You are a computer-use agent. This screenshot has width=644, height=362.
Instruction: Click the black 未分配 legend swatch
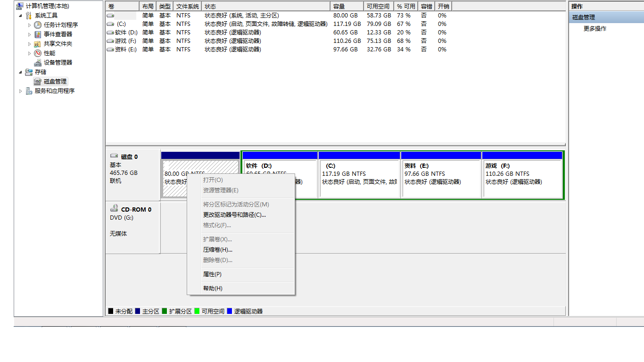pyautogui.click(x=111, y=311)
